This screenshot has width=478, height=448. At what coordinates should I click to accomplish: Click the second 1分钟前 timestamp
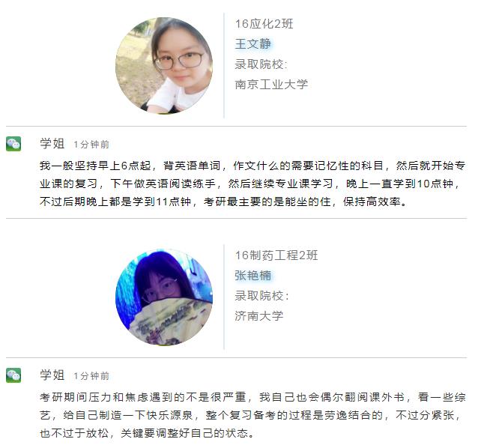tap(91, 376)
